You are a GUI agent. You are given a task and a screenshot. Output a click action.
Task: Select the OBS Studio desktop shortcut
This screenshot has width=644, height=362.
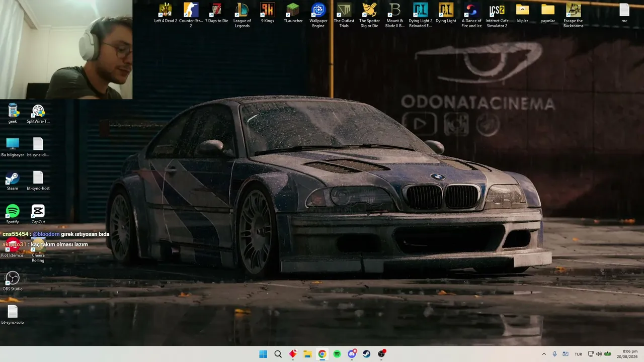(x=13, y=282)
